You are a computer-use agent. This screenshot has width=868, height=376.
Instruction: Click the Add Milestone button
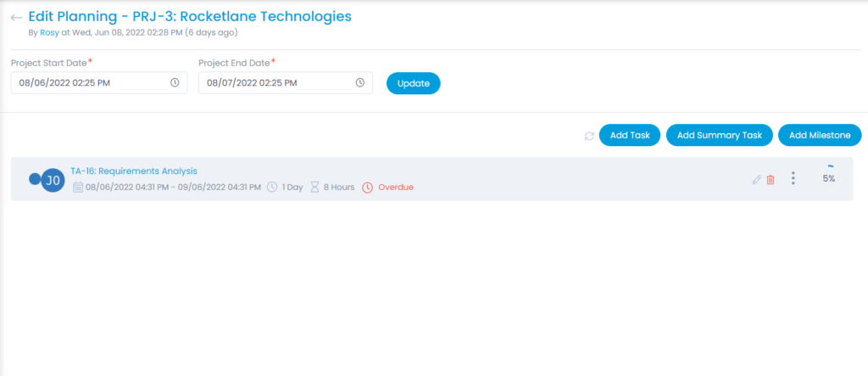[x=820, y=135]
